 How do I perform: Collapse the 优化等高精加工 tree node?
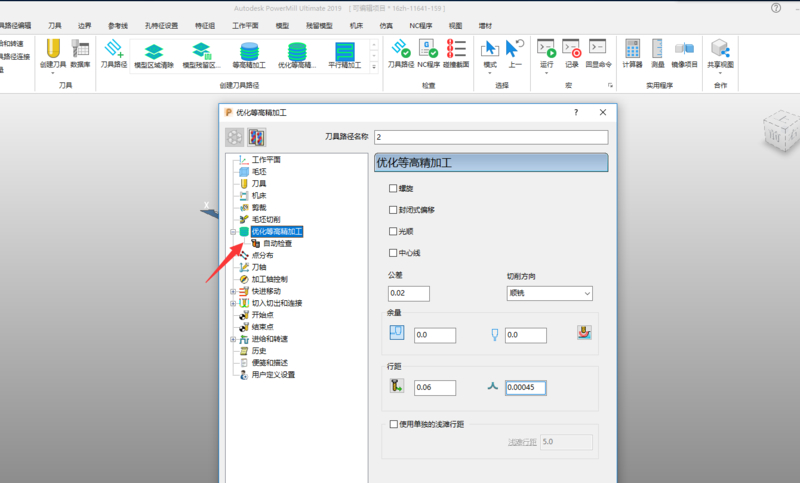tap(233, 232)
